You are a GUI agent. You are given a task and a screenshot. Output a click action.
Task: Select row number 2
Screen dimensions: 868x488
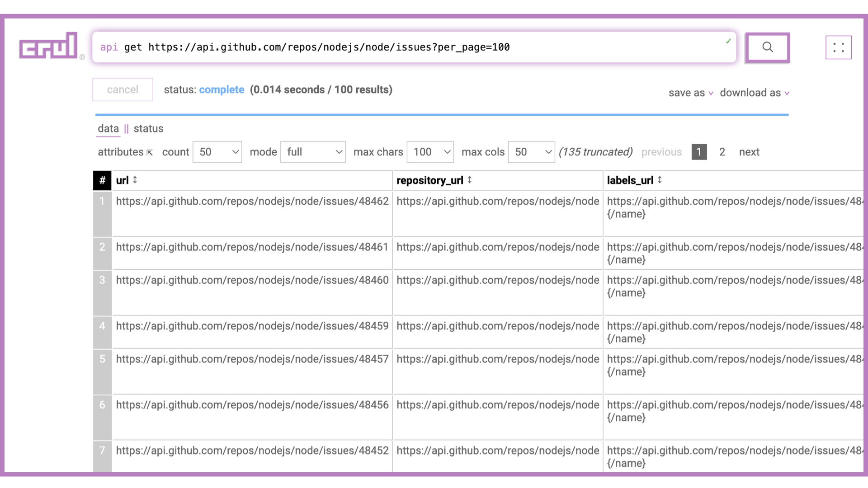(x=103, y=253)
